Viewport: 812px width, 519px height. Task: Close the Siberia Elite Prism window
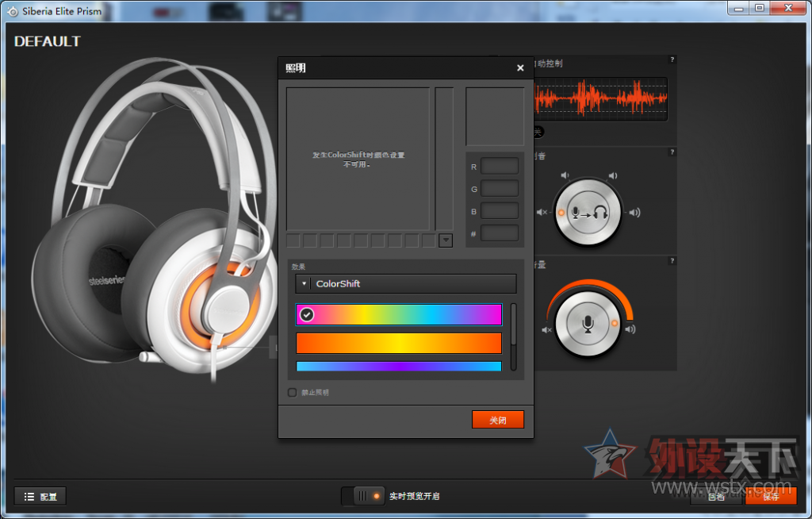click(x=788, y=8)
